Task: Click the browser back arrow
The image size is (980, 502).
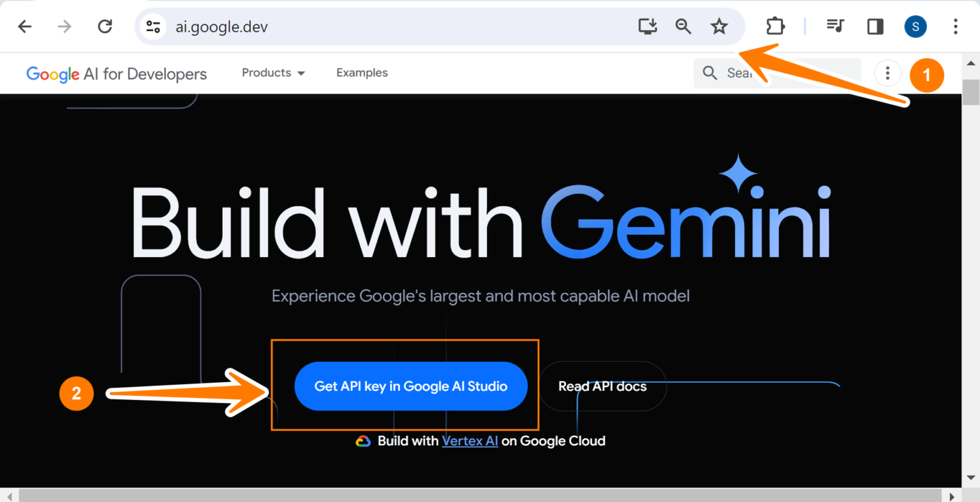Action: click(x=25, y=27)
